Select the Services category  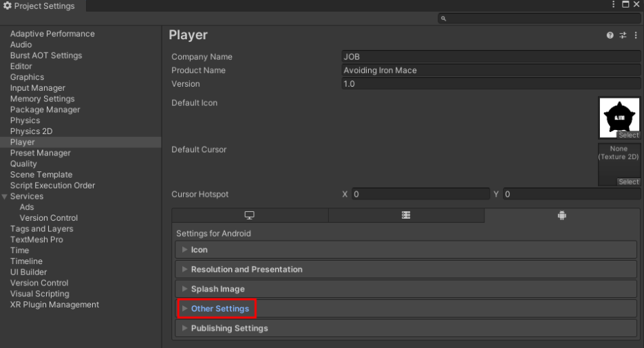click(x=27, y=196)
